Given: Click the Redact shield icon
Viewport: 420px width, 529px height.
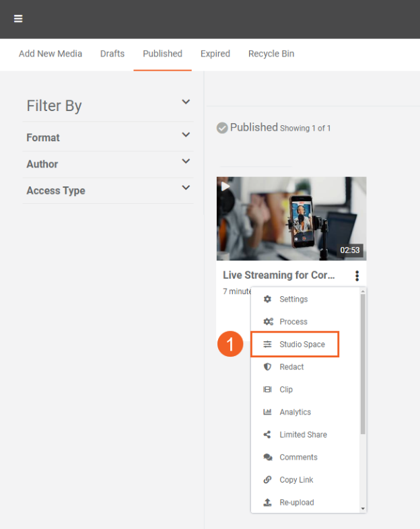Looking at the screenshot, I should click(267, 367).
